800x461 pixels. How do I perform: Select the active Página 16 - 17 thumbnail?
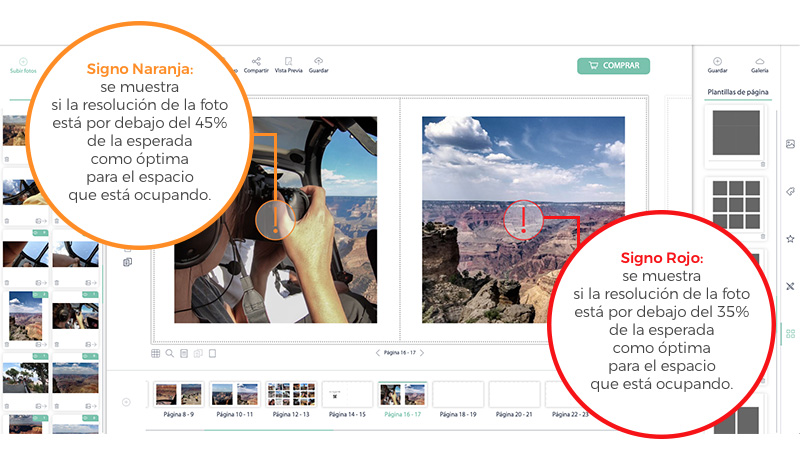pos(403,395)
